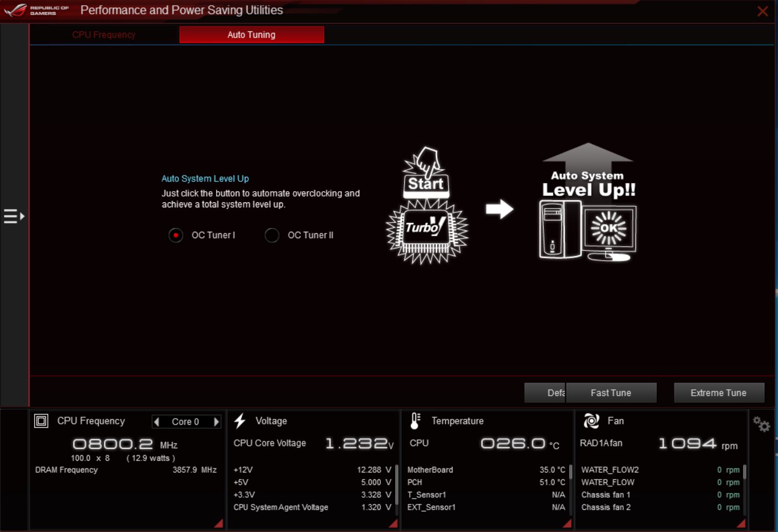Click the Extreme Tune button
Screen dimensions: 778x532
(x=719, y=393)
